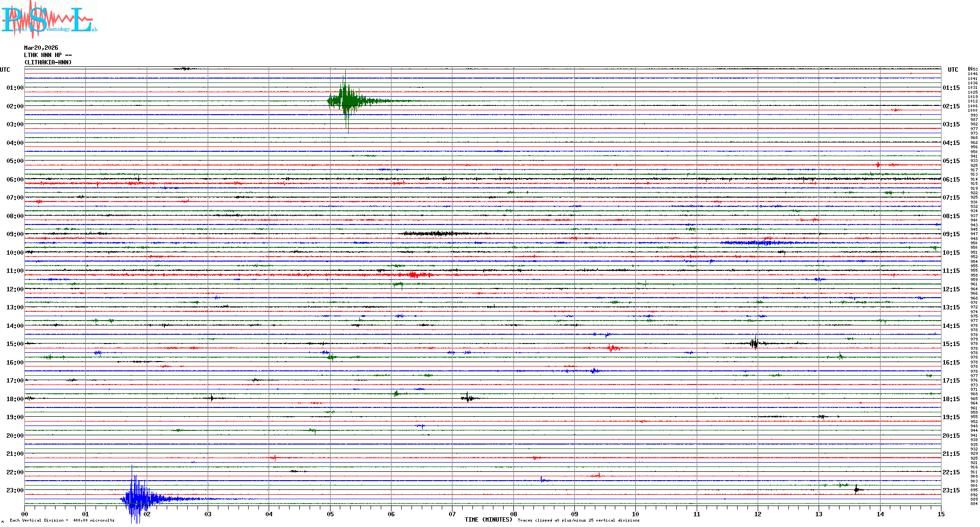Click the PSL Seismology Lab logo
980x527 pixels.
[49, 20]
